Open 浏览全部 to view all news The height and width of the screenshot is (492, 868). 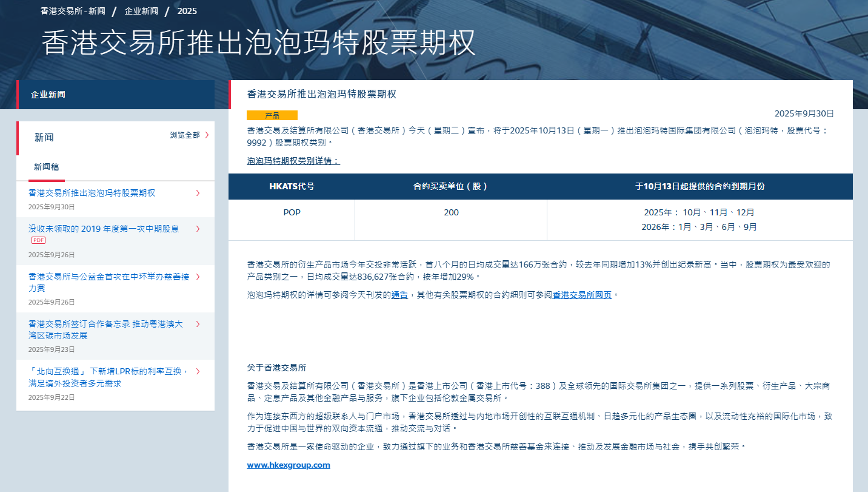click(x=184, y=135)
